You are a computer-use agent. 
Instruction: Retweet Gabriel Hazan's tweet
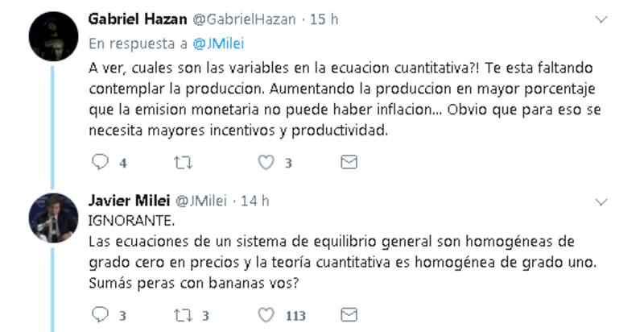coord(183,163)
